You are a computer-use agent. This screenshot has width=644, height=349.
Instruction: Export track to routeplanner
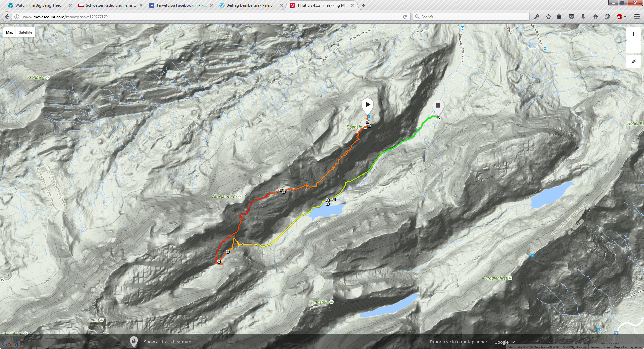click(458, 342)
